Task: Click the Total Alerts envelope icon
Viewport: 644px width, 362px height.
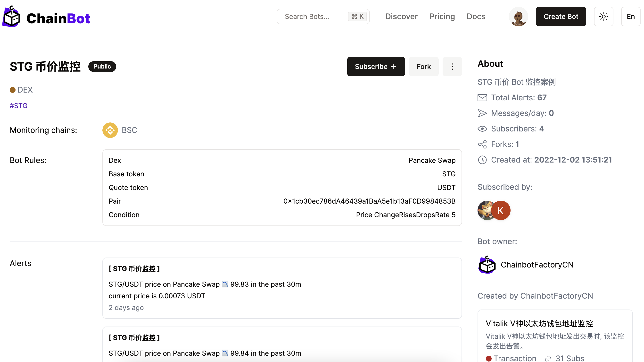Action: pyautogui.click(x=482, y=98)
